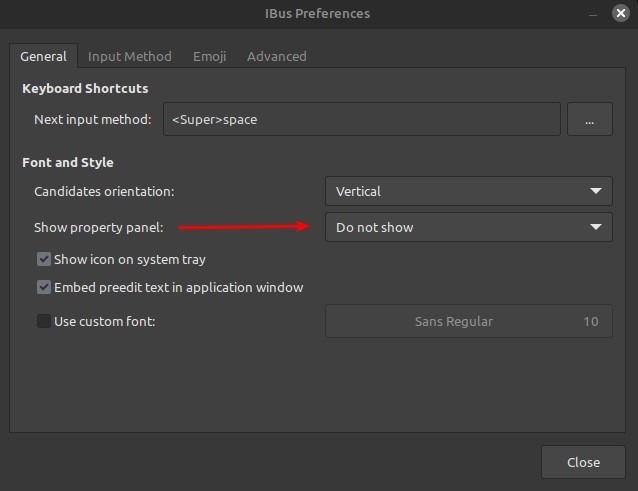This screenshot has height=491, width=638.
Task: Open the Emoji tab
Action: [210, 56]
